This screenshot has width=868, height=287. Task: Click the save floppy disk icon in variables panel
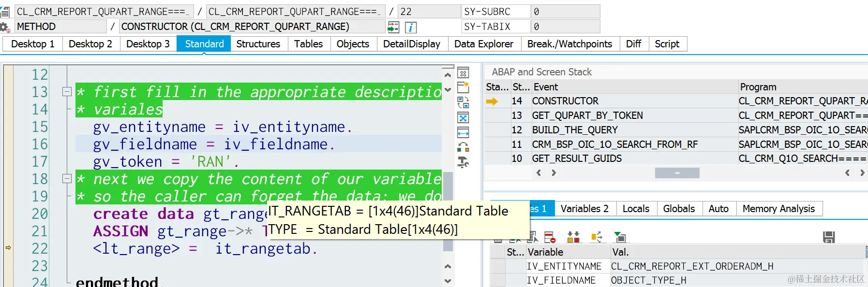point(829,237)
